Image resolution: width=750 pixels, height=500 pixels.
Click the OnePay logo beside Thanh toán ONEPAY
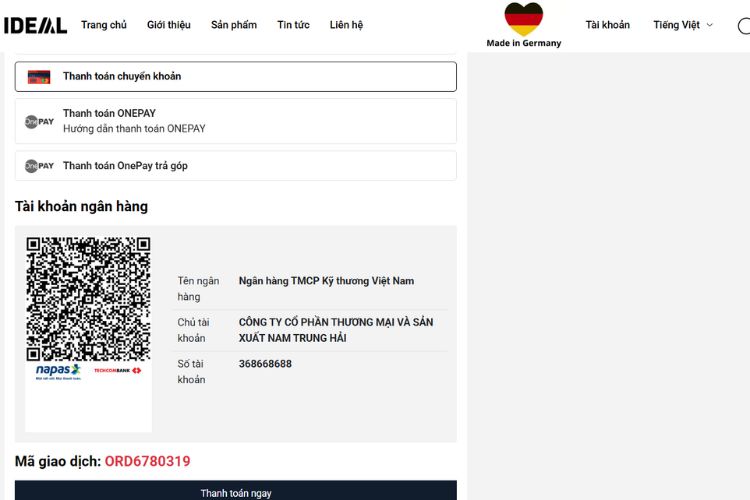[x=39, y=121]
